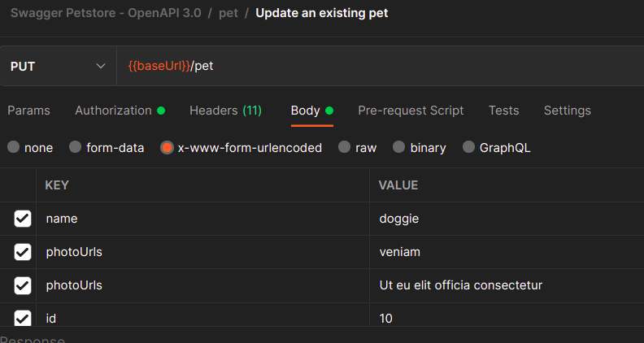This screenshot has height=343, width=644.
Task: Click the pet breadcrumb link
Action: point(228,14)
